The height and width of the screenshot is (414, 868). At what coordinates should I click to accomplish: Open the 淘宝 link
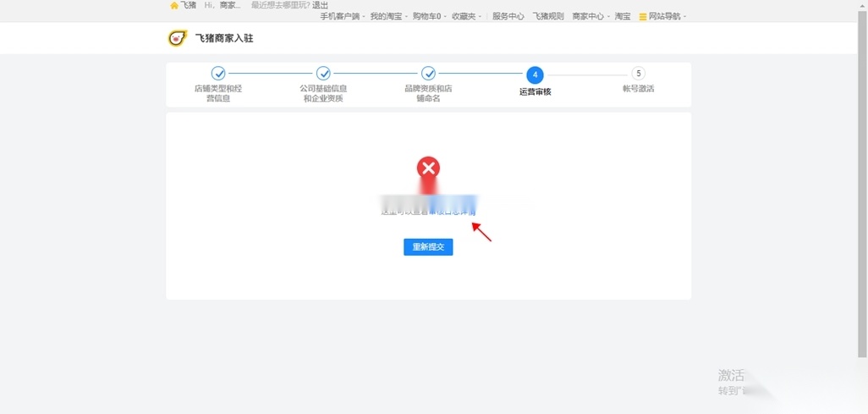point(622,17)
